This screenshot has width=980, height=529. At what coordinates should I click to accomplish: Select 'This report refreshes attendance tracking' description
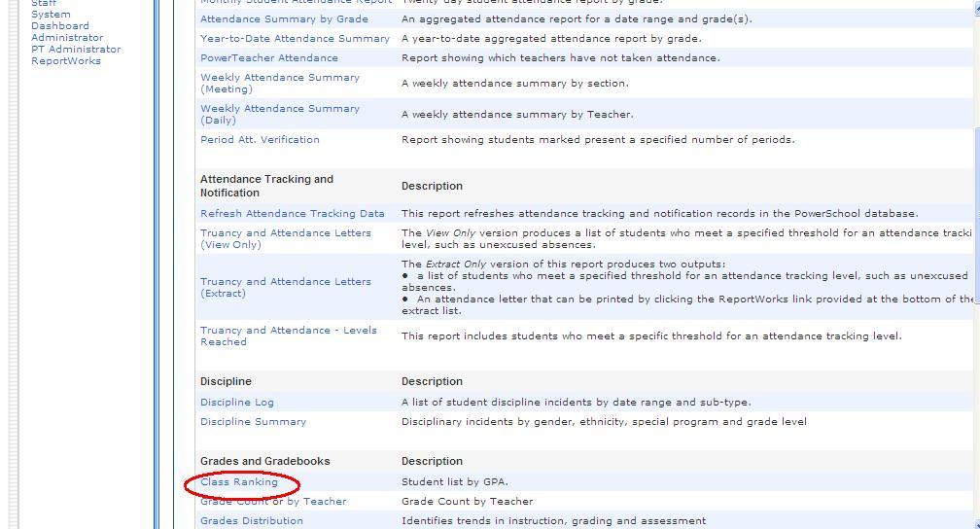click(660, 214)
